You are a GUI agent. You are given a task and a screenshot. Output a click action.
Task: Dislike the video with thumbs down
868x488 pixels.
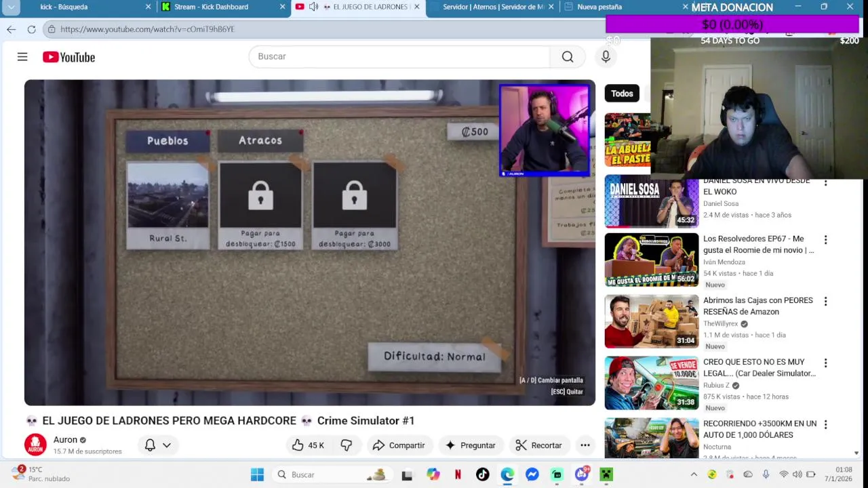[347, 445]
